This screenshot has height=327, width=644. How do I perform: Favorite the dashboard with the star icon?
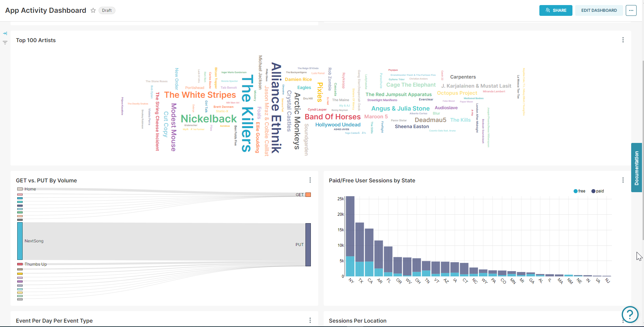tap(93, 10)
